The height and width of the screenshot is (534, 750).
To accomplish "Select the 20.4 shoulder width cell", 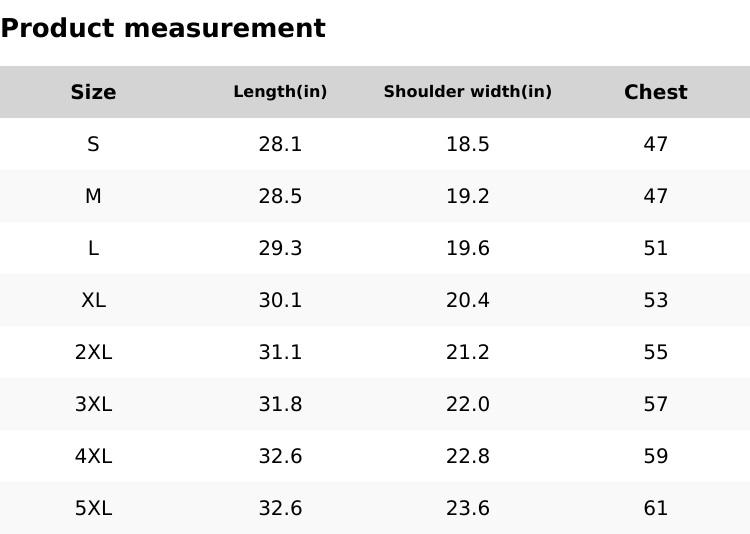I will [467, 300].
